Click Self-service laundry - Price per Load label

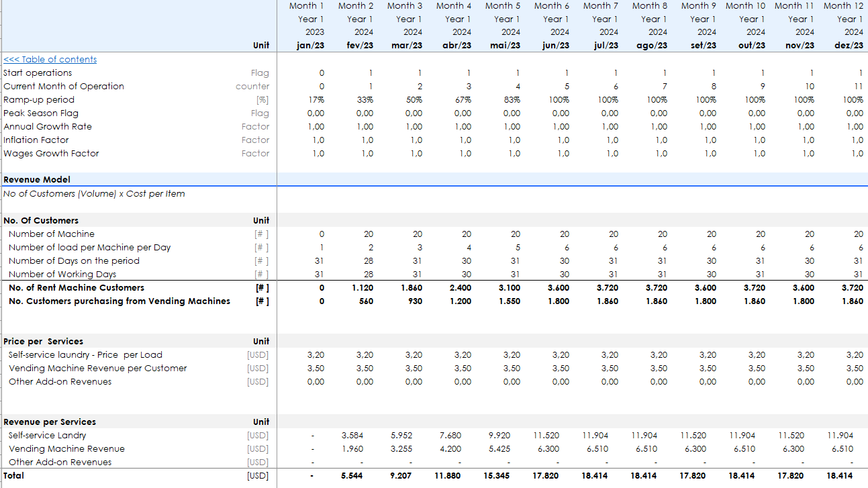tap(85, 354)
